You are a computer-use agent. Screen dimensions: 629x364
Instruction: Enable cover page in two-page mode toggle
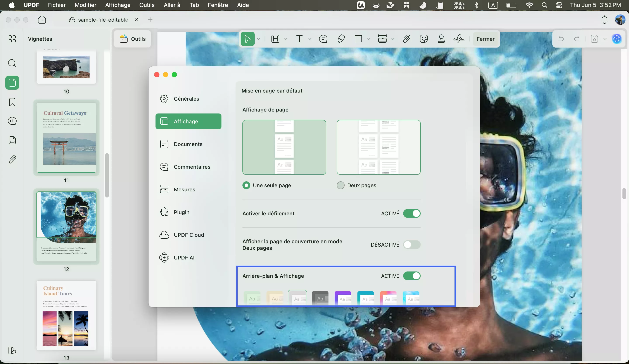coord(412,245)
